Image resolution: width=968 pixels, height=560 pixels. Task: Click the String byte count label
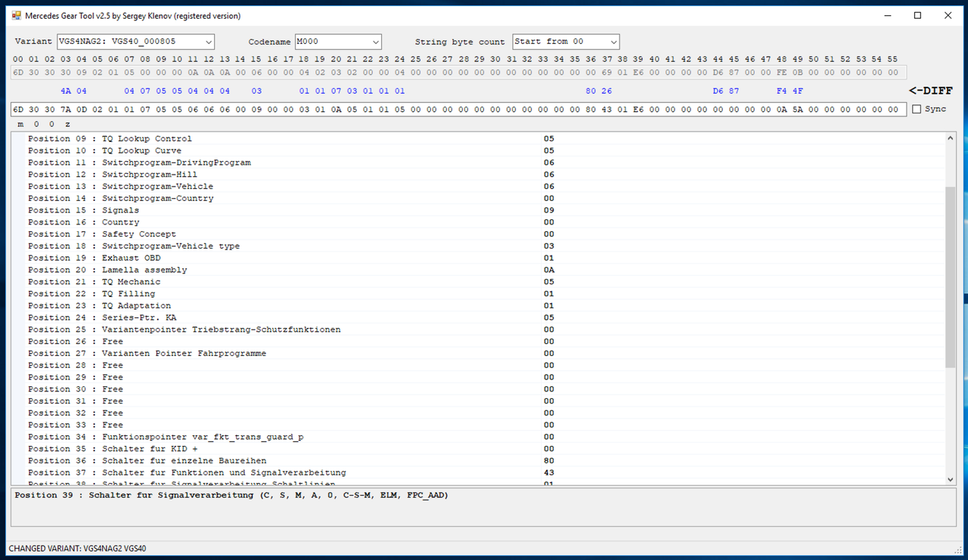460,42
